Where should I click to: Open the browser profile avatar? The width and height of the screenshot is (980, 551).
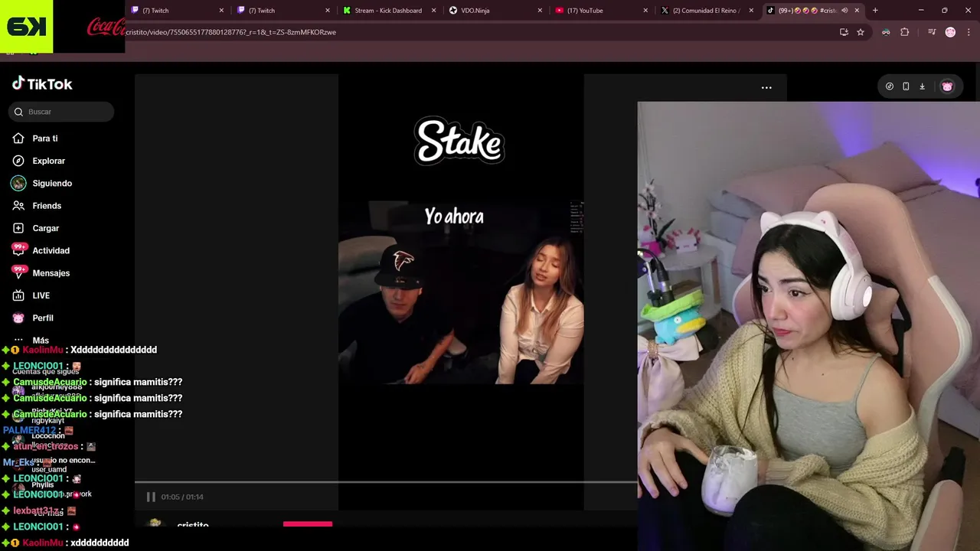pos(950,32)
